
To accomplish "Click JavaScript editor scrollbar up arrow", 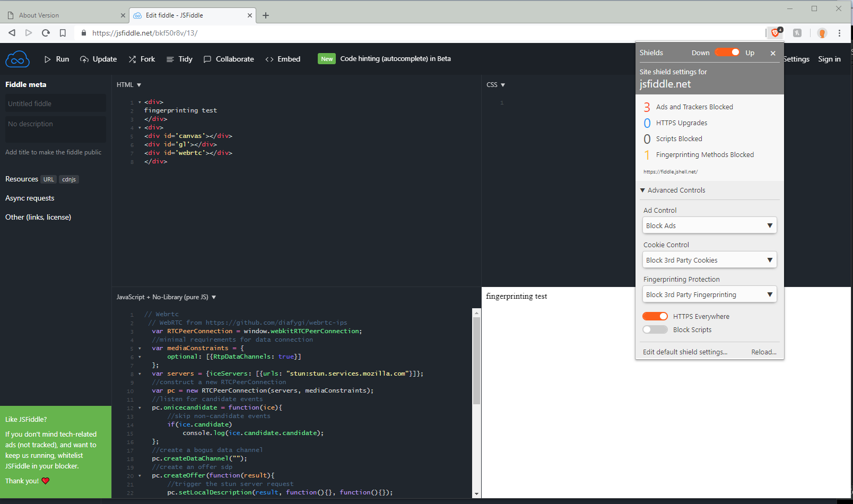I will point(476,312).
